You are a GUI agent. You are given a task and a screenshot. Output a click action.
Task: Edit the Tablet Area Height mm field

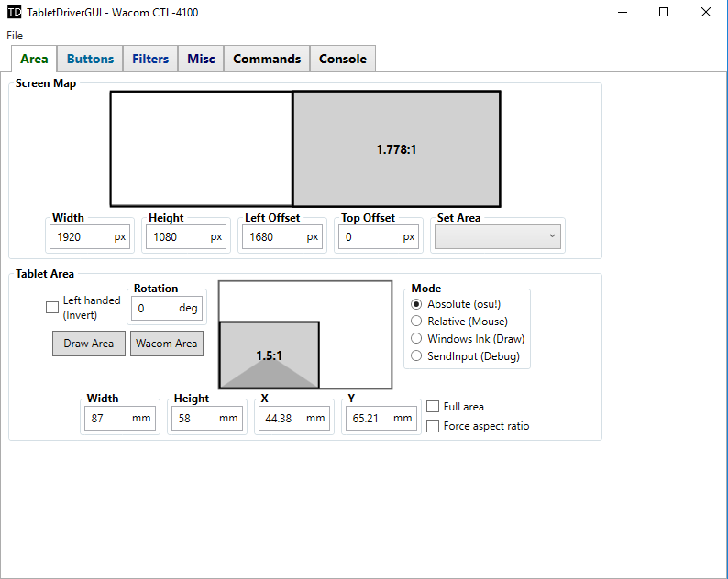(207, 418)
